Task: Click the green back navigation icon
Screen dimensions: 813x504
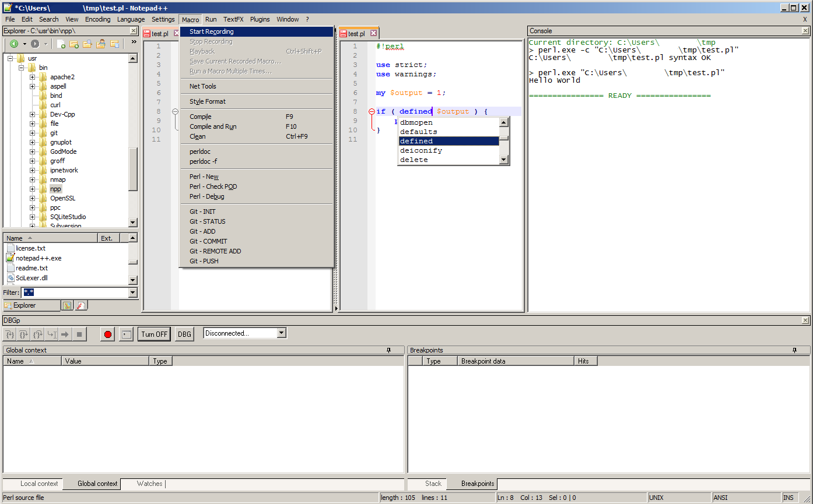Action: pyautogui.click(x=14, y=44)
